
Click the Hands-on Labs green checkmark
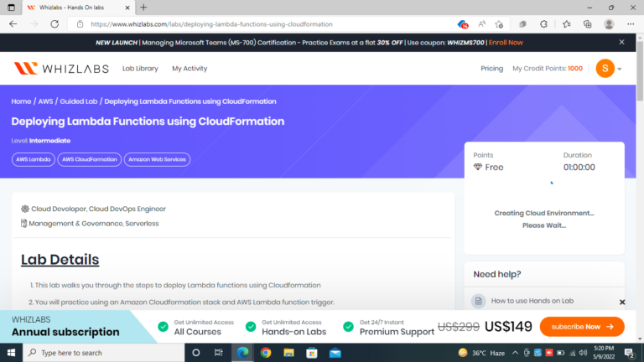(251, 327)
